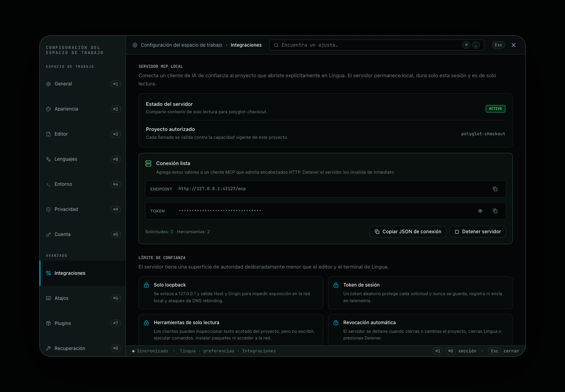Image resolution: width=565 pixels, height=392 pixels.
Task: Click the Sincronizado status indicator
Action: [x=150, y=351]
